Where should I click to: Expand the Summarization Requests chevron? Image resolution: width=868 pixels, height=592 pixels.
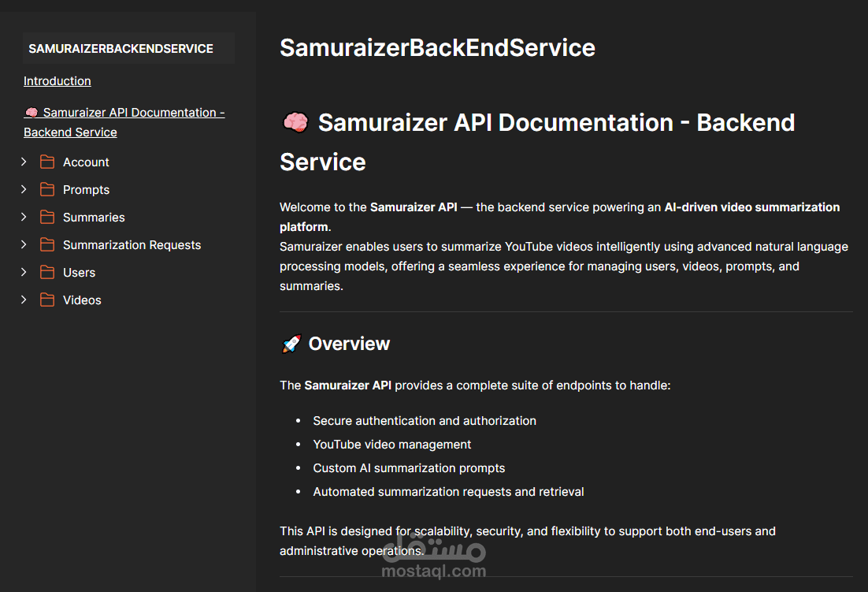[24, 244]
